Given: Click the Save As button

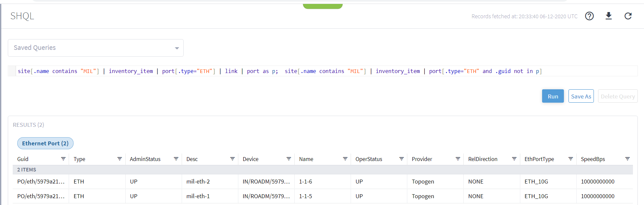Looking at the screenshot, I should click(x=581, y=96).
